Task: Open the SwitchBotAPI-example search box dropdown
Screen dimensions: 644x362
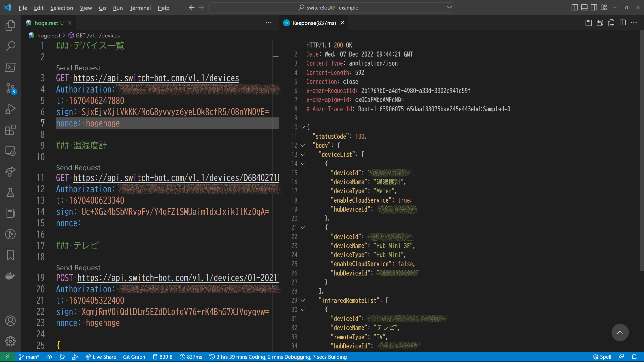Action: pyautogui.click(x=449, y=8)
